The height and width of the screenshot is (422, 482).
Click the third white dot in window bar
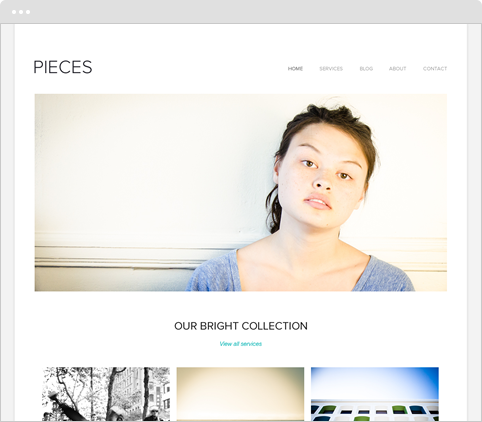click(28, 12)
